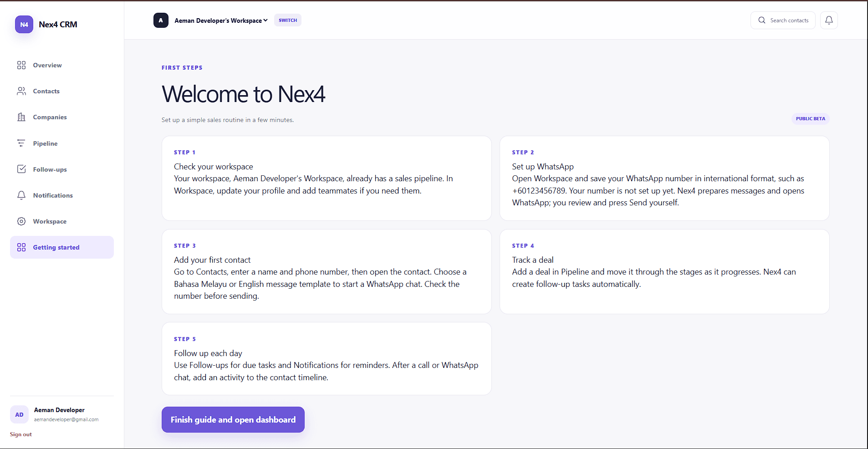
Task: Open Workspace settings in sidebar
Action: click(62, 221)
